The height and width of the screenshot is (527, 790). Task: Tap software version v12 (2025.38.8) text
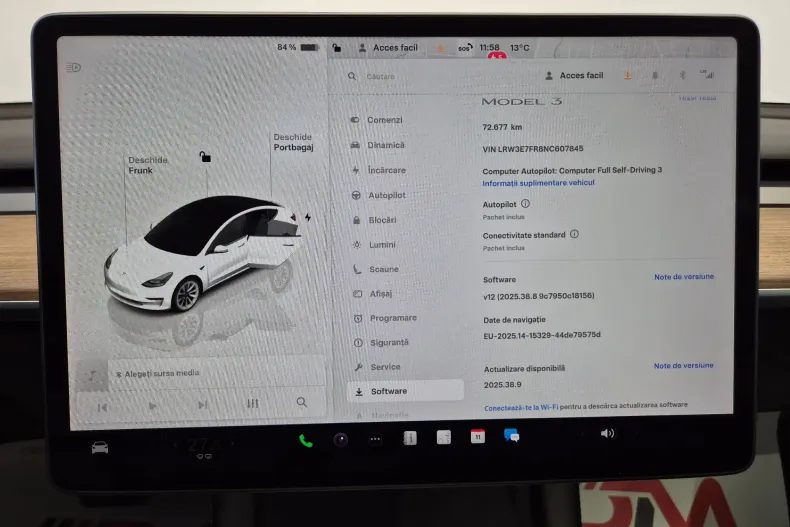(x=539, y=296)
